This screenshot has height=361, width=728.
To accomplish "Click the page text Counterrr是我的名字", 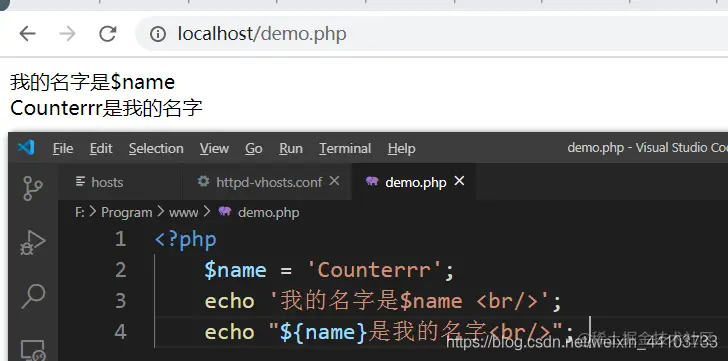I will 106,108.
